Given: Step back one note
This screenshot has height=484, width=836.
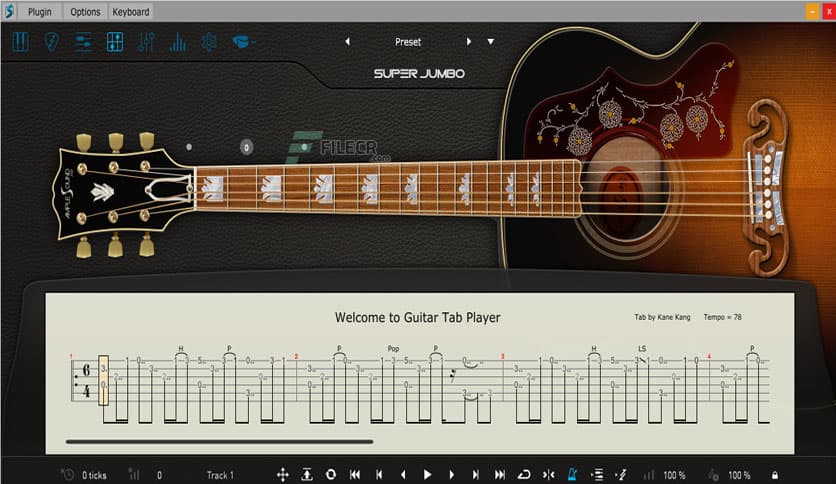Looking at the screenshot, I should (403, 474).
